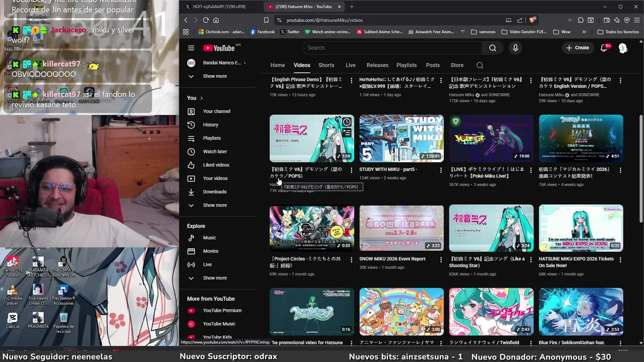Viewport: 644px width, 362px height.
Task: Switch to the Store channel tab
Action: pos(457,65)
